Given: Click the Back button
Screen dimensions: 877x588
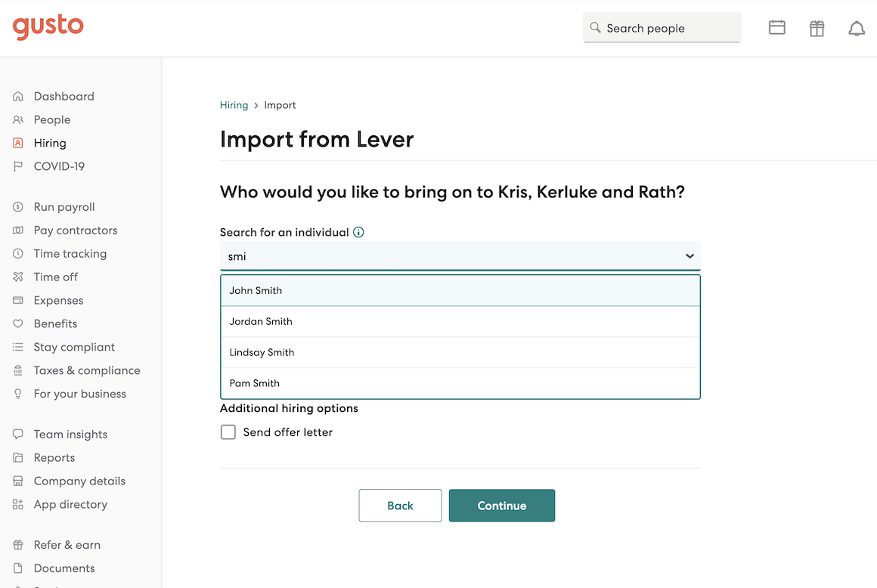Looking at the screenshot, I should pos(400,506).
